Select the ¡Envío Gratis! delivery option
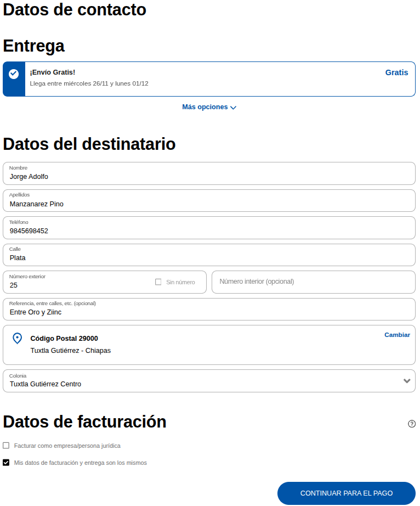The width and height of the screenshot is (420, 506). pyautogui.click(x=208, y=79)
